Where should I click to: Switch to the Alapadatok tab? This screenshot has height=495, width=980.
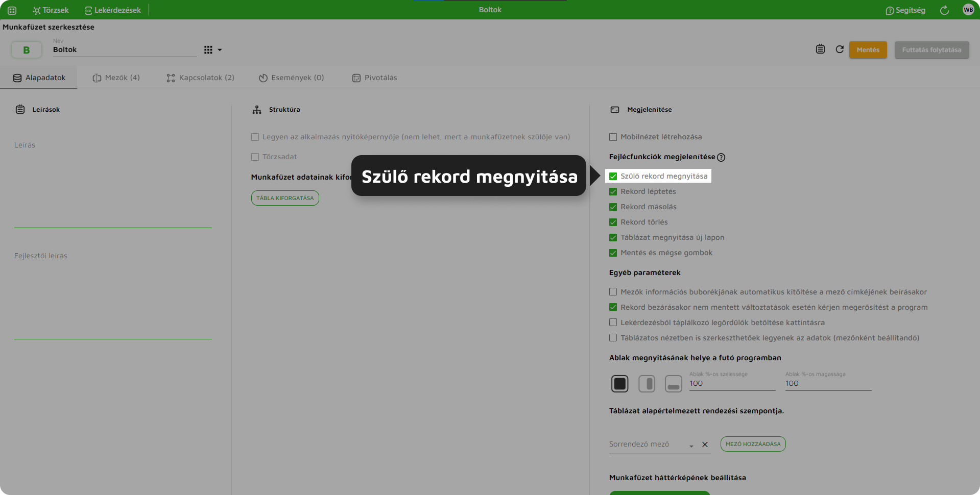[x=39, y=78]
